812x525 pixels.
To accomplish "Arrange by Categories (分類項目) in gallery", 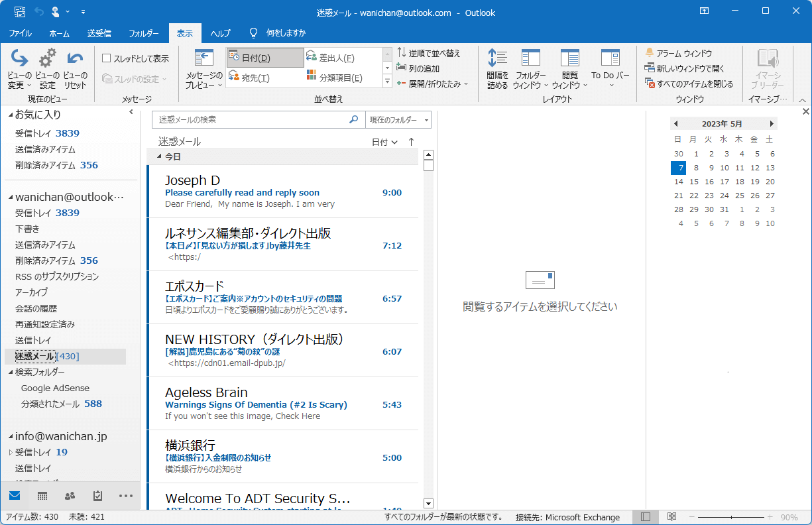I will [343, 78].
